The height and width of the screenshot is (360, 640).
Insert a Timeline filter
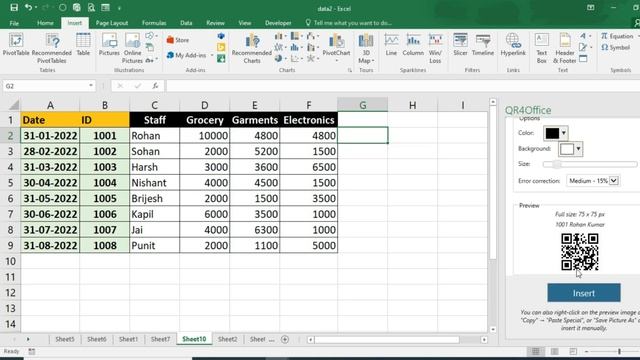(483, 45)
